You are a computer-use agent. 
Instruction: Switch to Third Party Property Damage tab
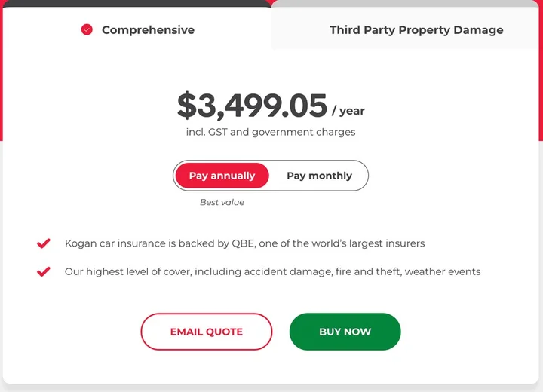(416, 30)
